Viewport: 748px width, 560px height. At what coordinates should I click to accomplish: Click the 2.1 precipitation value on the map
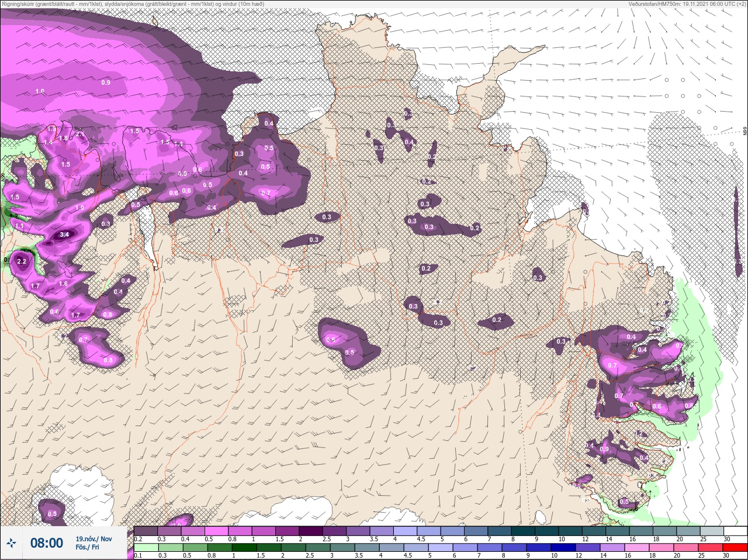click(80, 134)
